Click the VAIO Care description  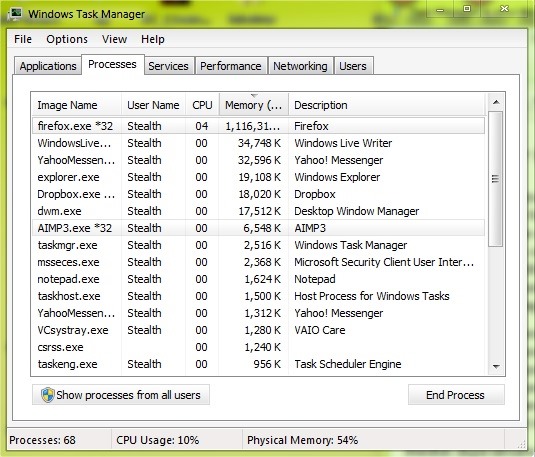(320, 330)
